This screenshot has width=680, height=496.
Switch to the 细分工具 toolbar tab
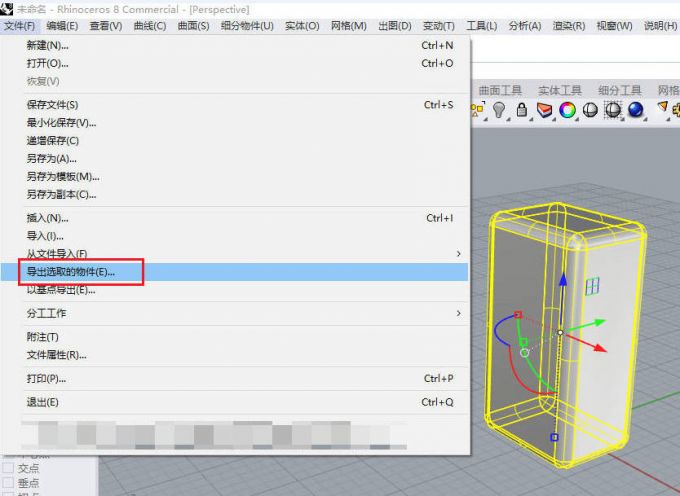point(619,90)
